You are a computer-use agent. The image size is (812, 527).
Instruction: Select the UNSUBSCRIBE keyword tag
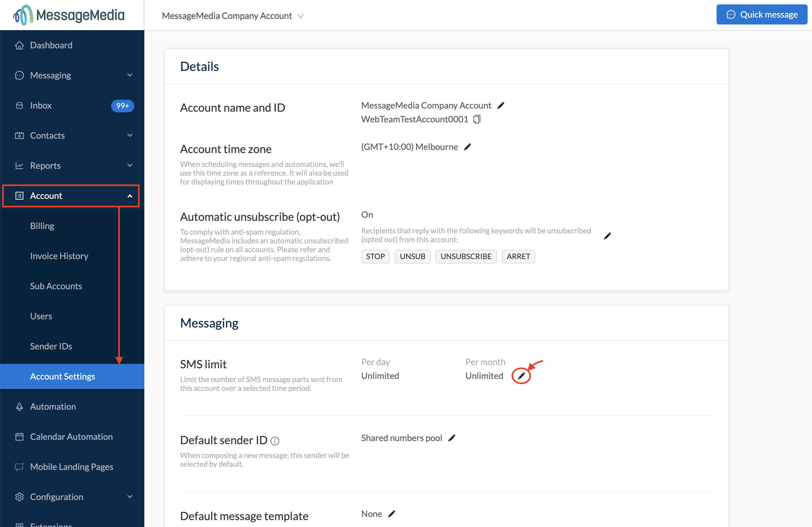466,257
